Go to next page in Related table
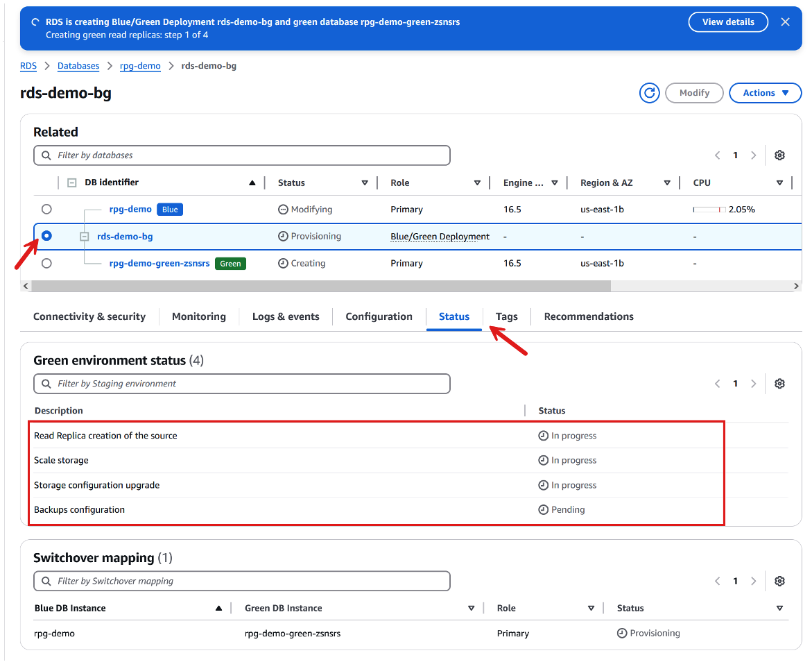 coord(753,155)
